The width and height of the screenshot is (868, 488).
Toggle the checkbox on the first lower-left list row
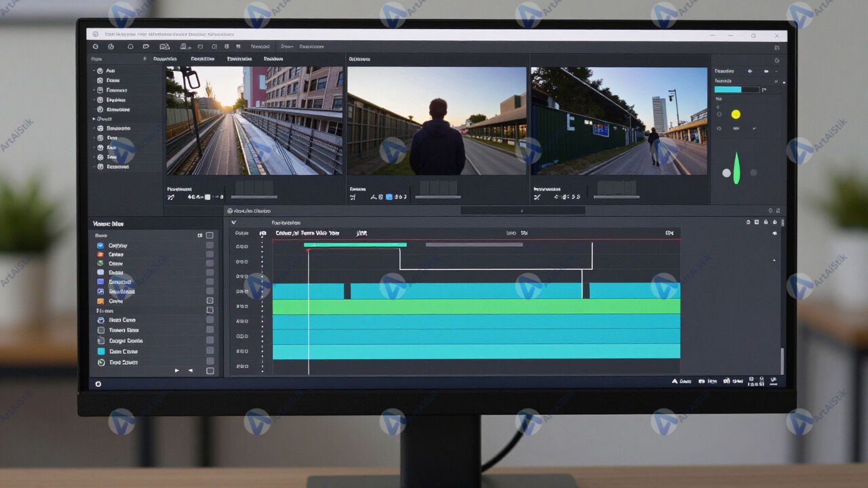210,245
